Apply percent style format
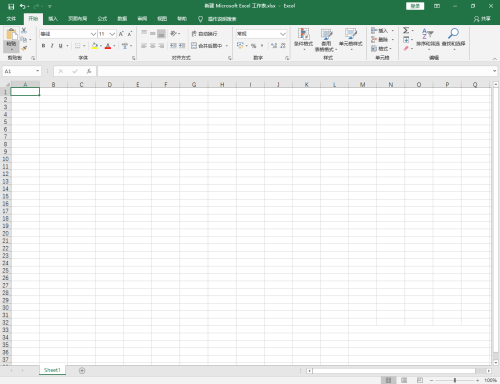Viewport: 500px width, 384px height. (x=253, y=46)
